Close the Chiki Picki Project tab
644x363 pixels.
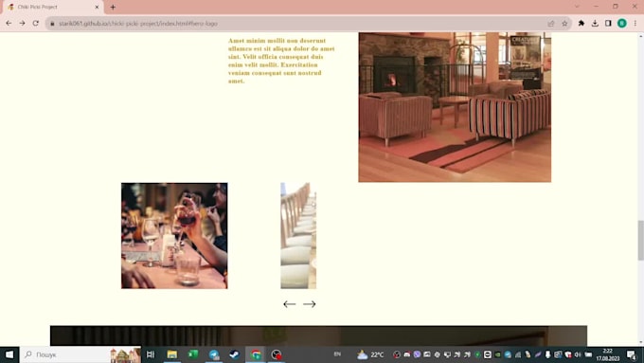(x=97, y=7)
